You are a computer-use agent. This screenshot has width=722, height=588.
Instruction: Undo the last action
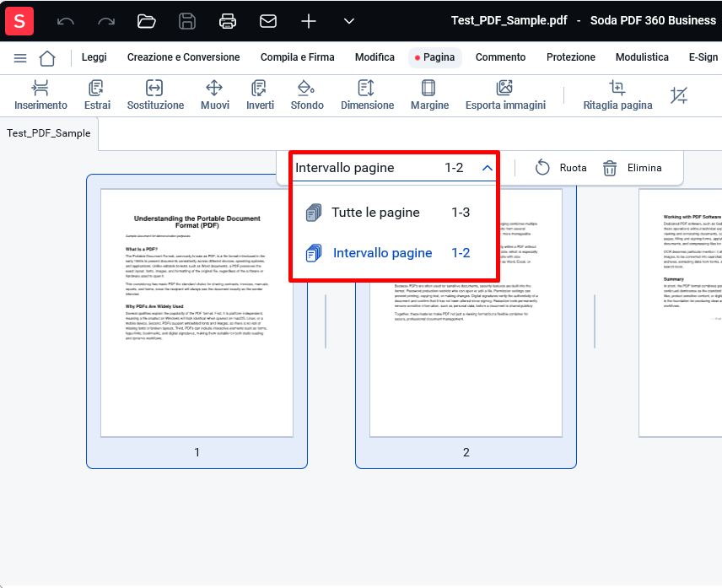point(66,21)
